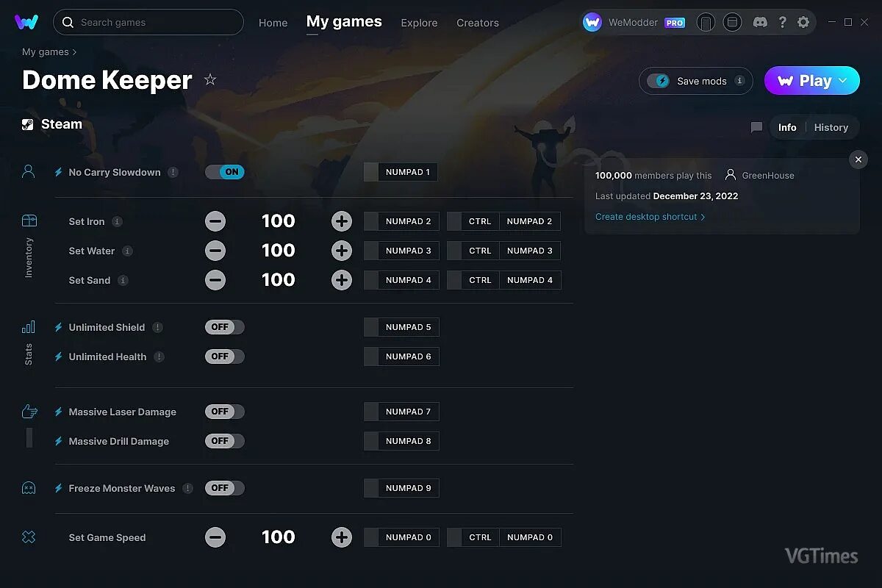882x588 pixels.
Task: Enable the Massive Laser Damage toggle
Action: pos(225,412)
